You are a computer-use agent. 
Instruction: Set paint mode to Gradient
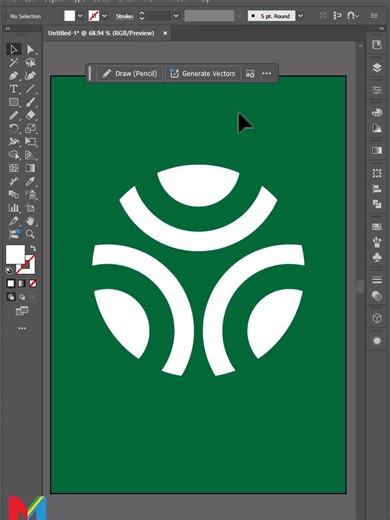click(x=22, y=283)
